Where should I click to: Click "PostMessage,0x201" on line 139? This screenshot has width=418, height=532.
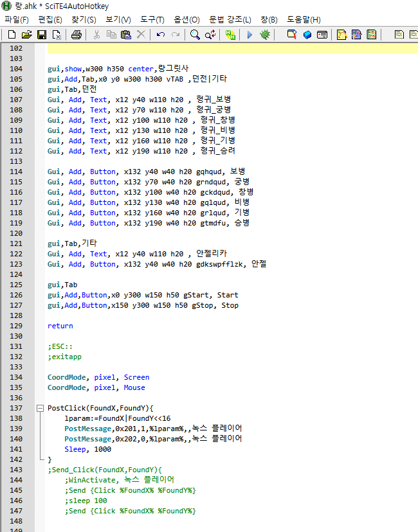(x=100, y=429)
